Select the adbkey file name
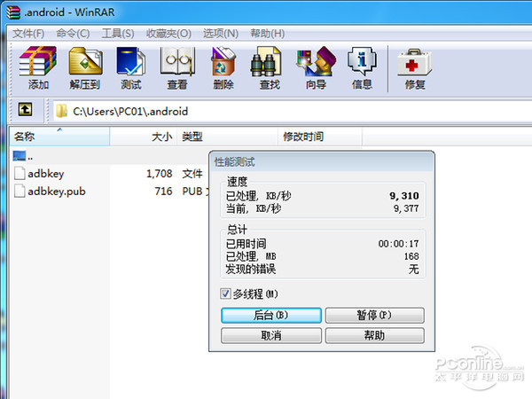The width and height of the screenshot is (532, 399). pos(46,174)
